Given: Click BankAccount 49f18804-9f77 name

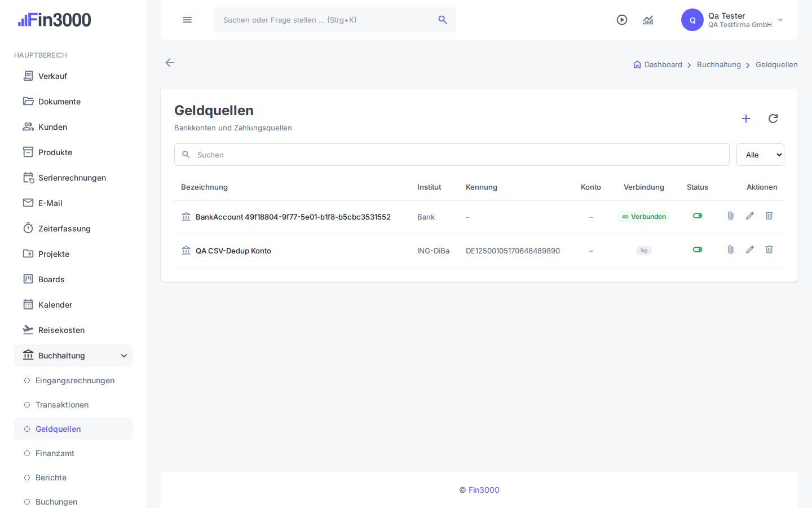Looking at the screenshot, I should click(293, 217).
